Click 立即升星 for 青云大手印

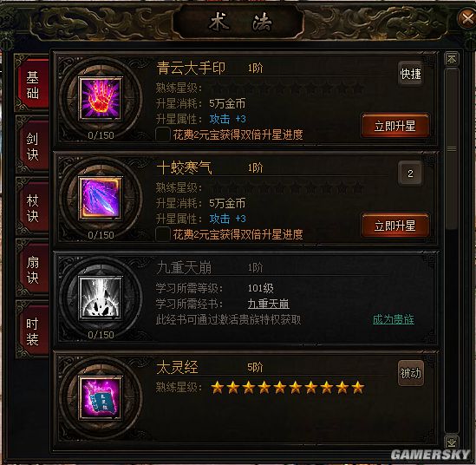pos(394,126)
